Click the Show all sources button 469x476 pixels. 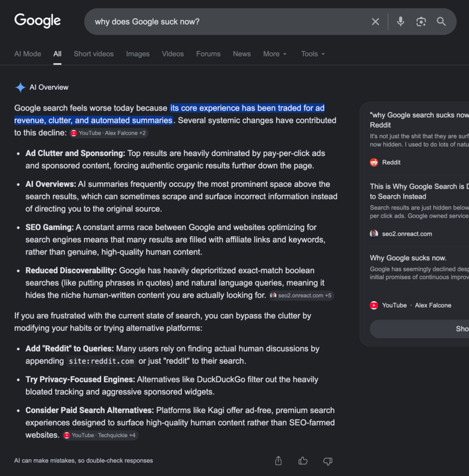(419, 329)
